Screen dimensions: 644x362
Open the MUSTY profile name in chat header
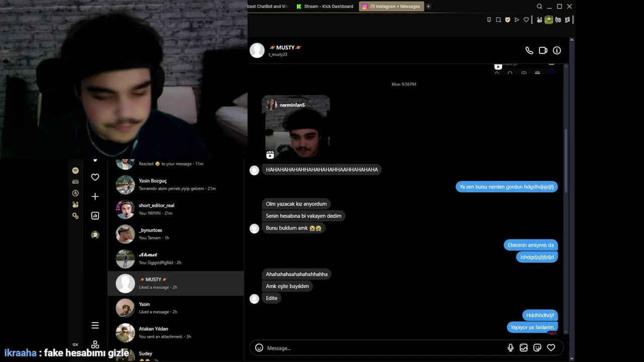click(285, 47)
